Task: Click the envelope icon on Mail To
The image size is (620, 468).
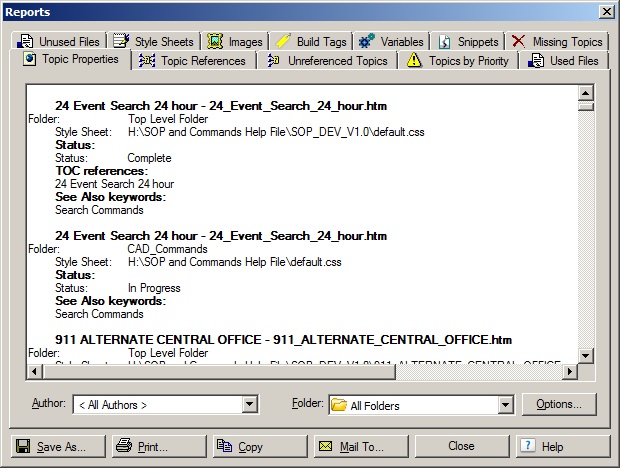Action: pyautogui.click(x=326, y=446)
